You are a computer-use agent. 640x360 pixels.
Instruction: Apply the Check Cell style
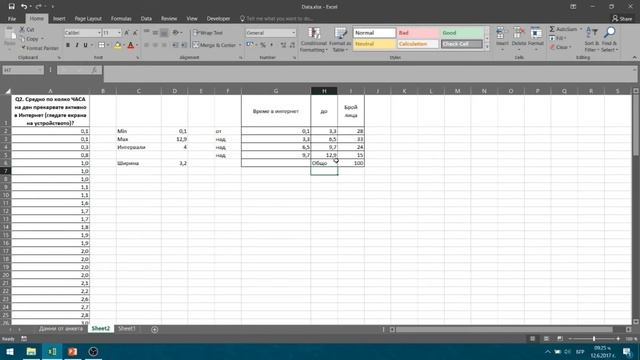462,44
